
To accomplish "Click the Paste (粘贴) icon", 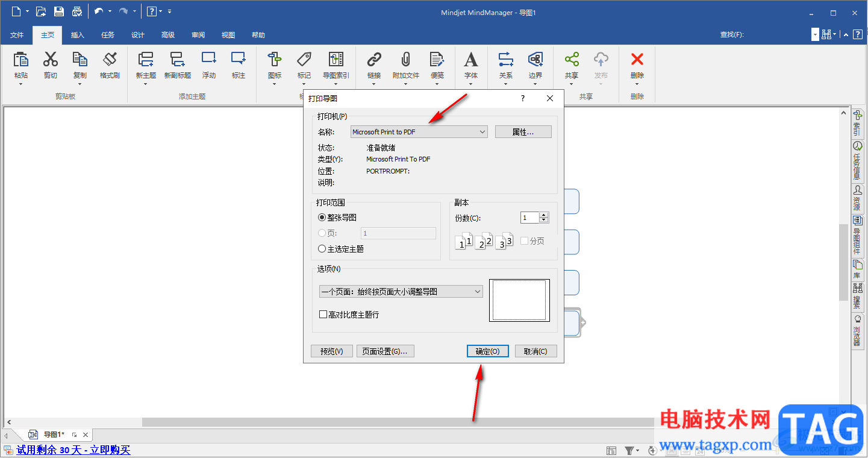I will 21,60.
